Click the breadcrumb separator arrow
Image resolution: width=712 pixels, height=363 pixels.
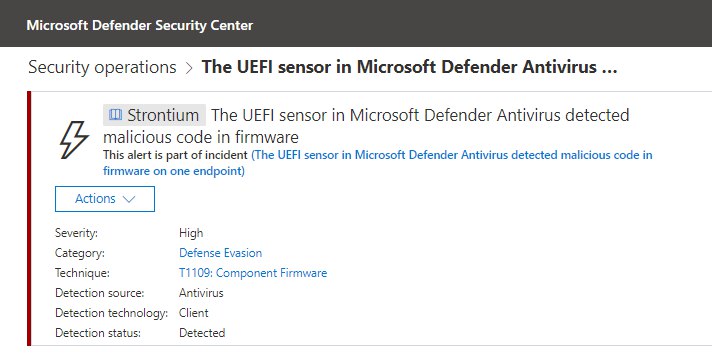[189, 68]
